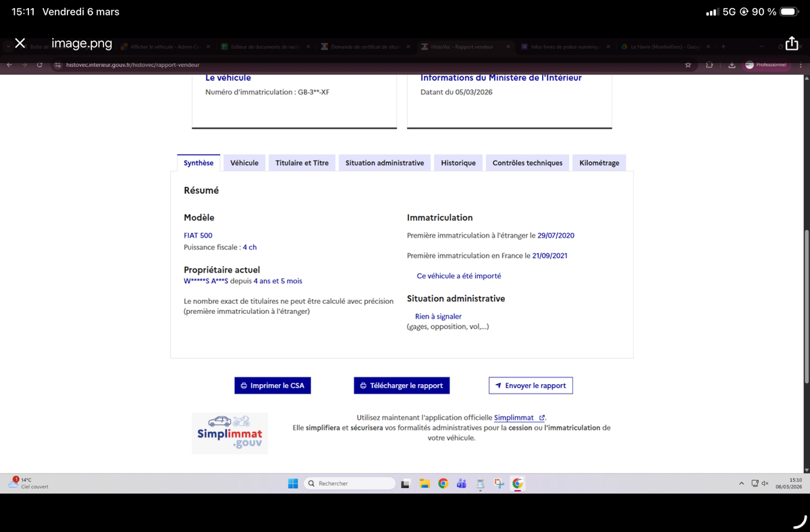
Task: Open the Snipping Tool taskbar icon
Action: (x=499, y=483)
